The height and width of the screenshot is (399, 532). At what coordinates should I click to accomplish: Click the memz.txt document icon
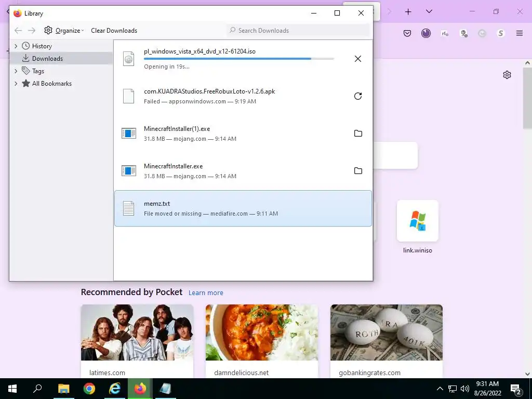pyautogui.click(x=129, y=208)
